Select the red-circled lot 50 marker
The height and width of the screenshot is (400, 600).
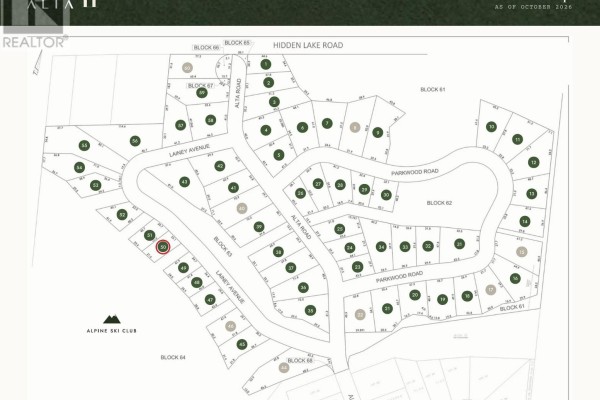click(x=163, y=247)
